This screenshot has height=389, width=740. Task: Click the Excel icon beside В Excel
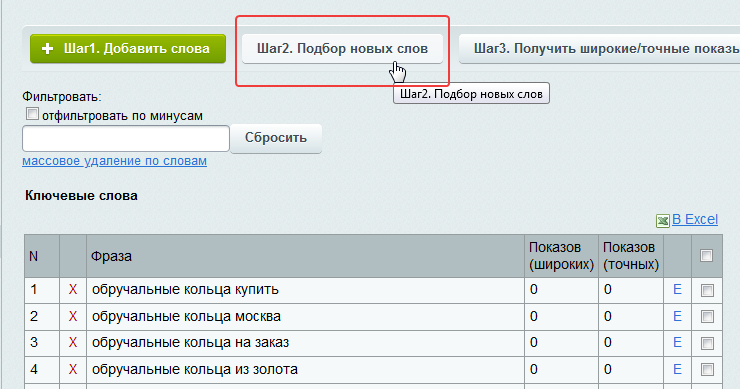[x=663, y=220]
